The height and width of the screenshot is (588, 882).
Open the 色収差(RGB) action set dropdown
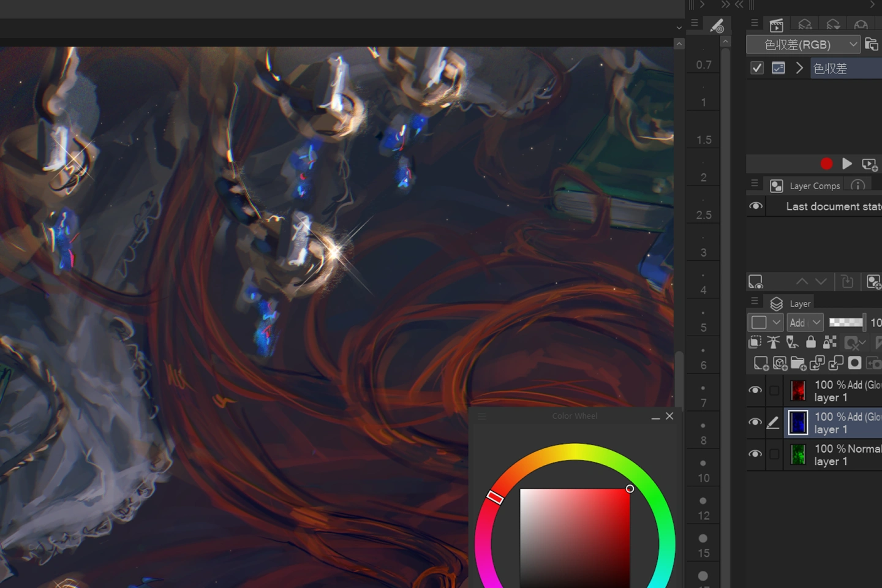click(x=803, y=45)
